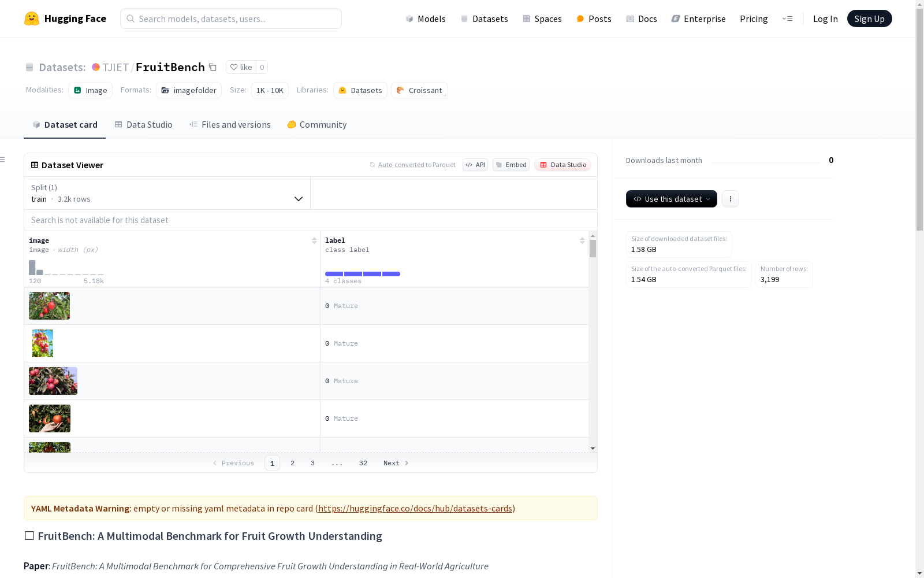This screenshot has width=924, height=578.
Task: Open the Community tab
Action: point(317,125)
